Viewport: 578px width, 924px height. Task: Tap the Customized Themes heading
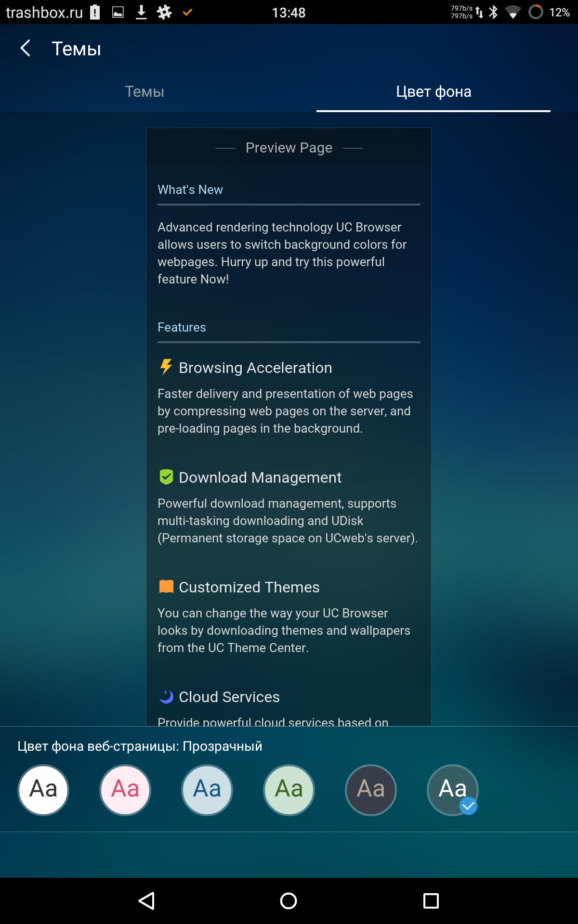(x=249, y=587)
